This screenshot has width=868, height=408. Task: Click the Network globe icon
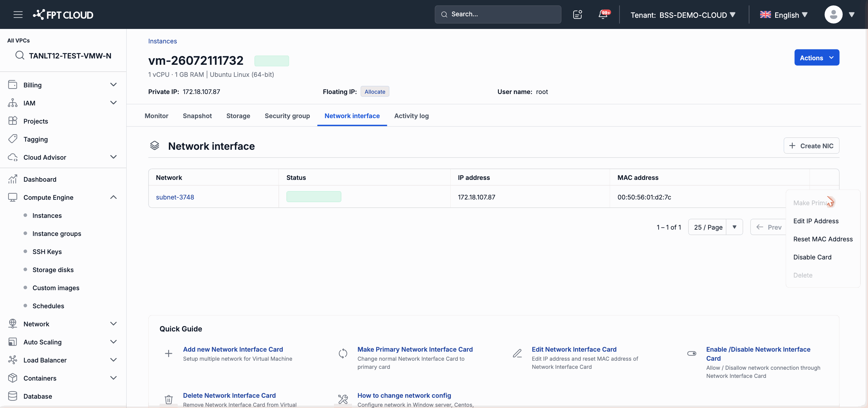(x=12, y=323)
